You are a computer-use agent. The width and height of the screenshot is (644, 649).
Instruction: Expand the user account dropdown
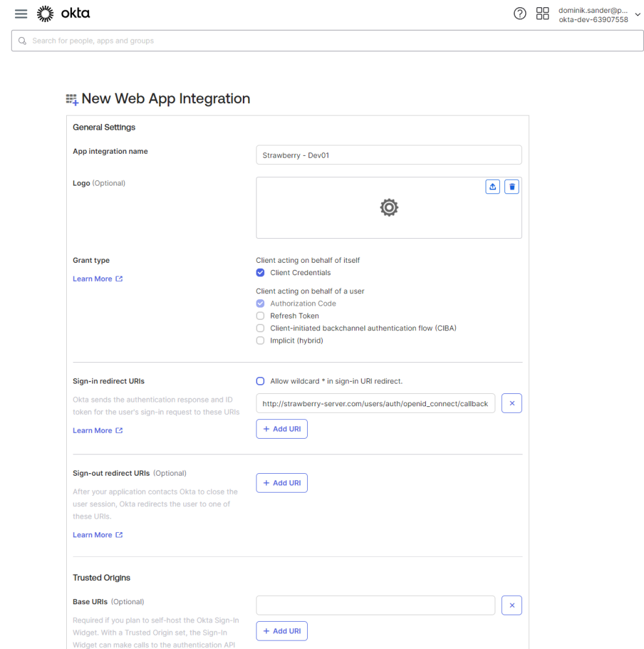click(636, 14)
